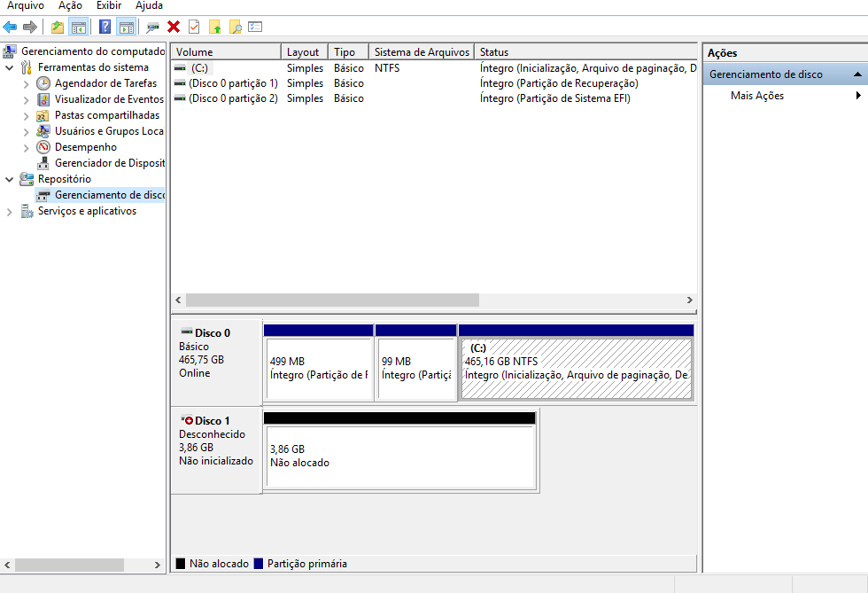Select the Visualizador de Eventos icon
The width and height of the screenshot is (868, 593).
coord(43,99)
